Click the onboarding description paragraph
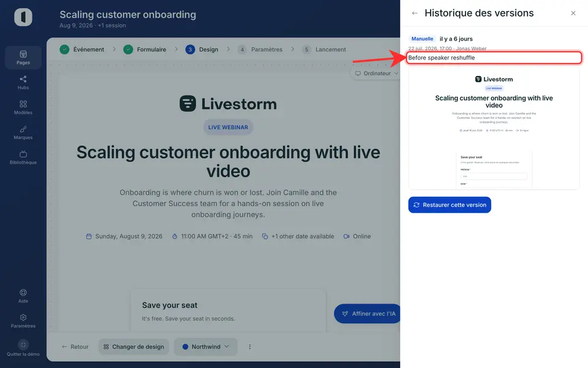Image resolution: width=588 pixels, height=368 pixels. pyautogui.click(x=228, y=204)
